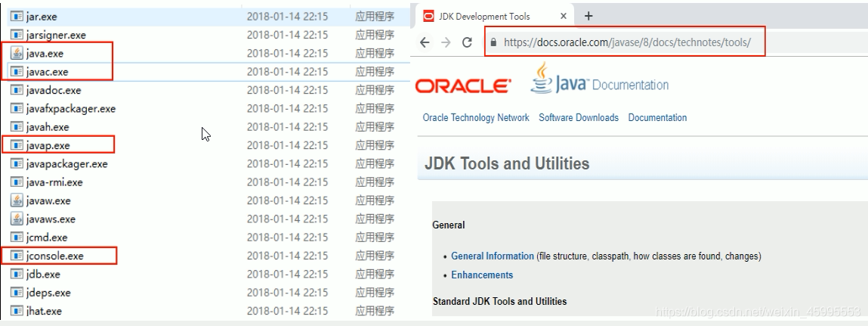Close the JDK Development Tools tab
The image size is (868, 326).
coord(564,16)
